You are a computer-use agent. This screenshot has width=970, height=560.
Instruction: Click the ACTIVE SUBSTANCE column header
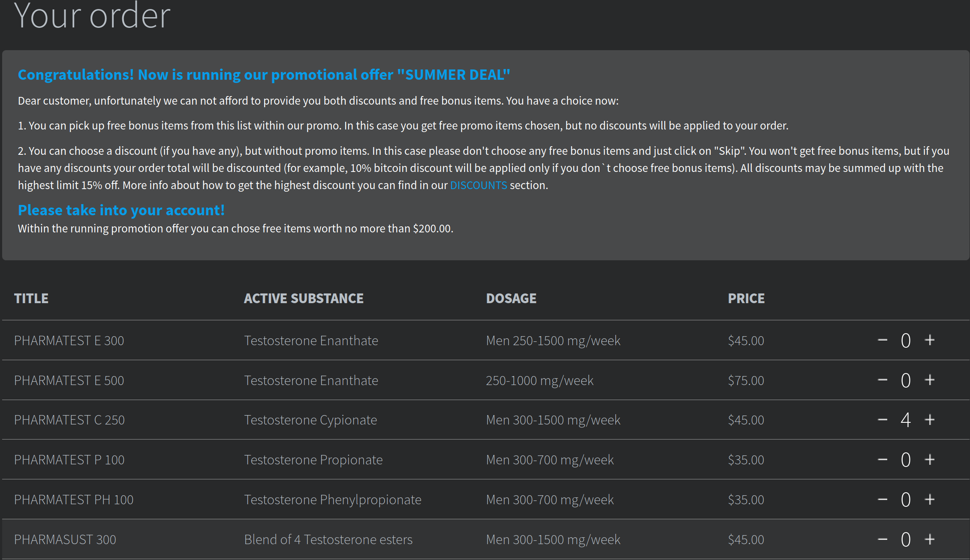pos(304,298)
